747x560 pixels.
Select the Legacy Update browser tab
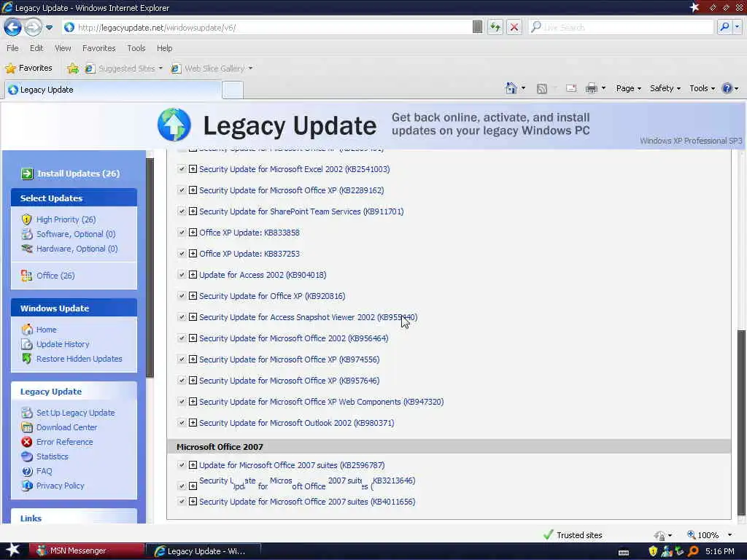point(113,90)
